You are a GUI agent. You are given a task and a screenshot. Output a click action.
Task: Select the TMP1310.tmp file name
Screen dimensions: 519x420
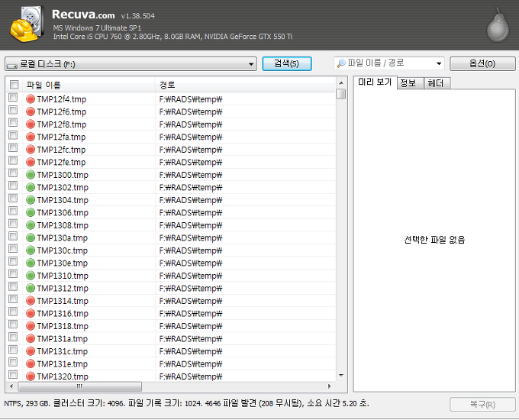pos(63,276)
